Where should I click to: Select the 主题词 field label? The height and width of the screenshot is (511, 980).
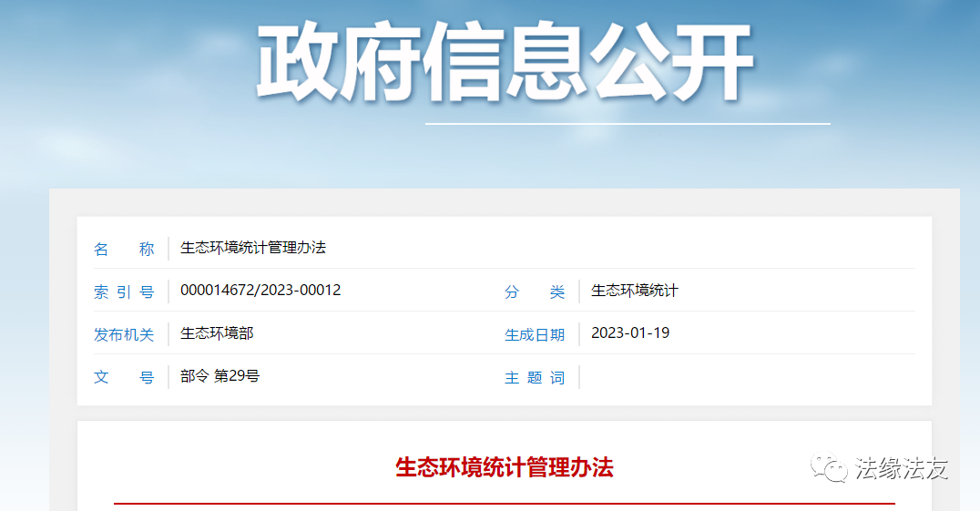(x=535, y=377)
